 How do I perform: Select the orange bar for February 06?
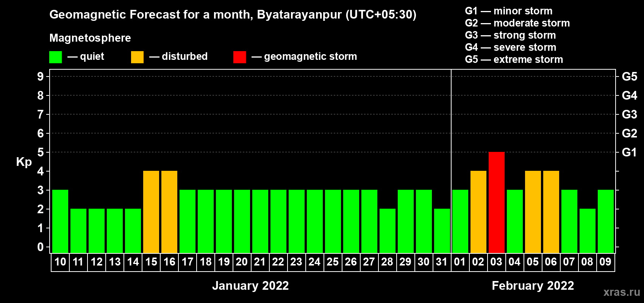coord(551,212)
